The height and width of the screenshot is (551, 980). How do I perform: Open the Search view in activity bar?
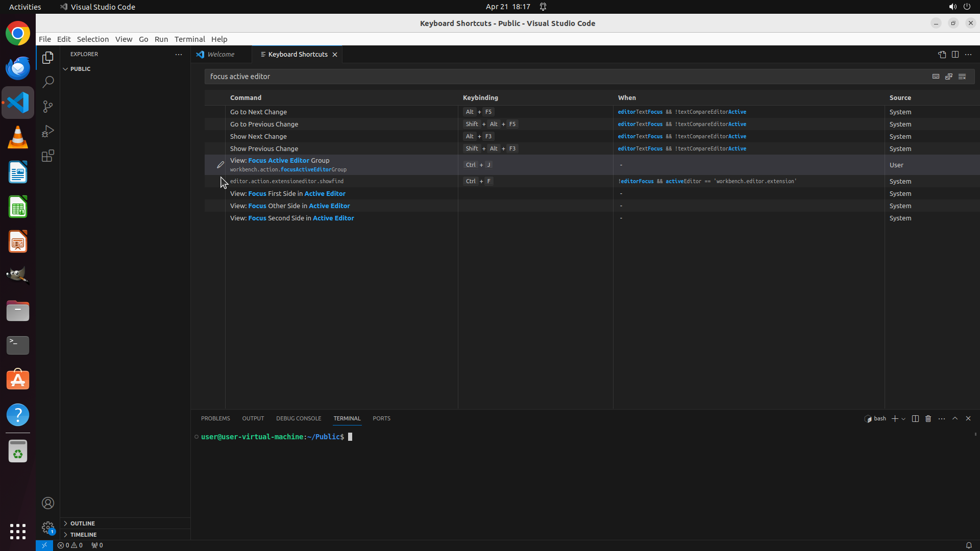click(x=48, y=82)
